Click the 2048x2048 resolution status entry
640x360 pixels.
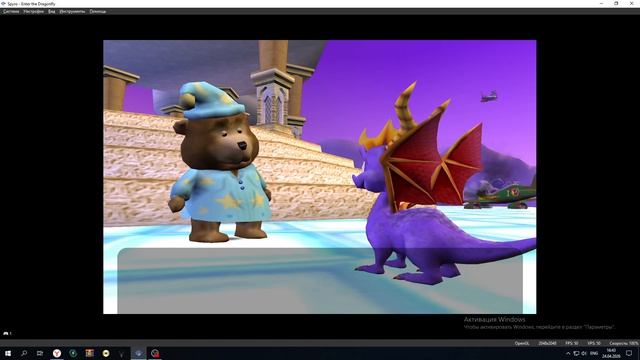(547, 343)
